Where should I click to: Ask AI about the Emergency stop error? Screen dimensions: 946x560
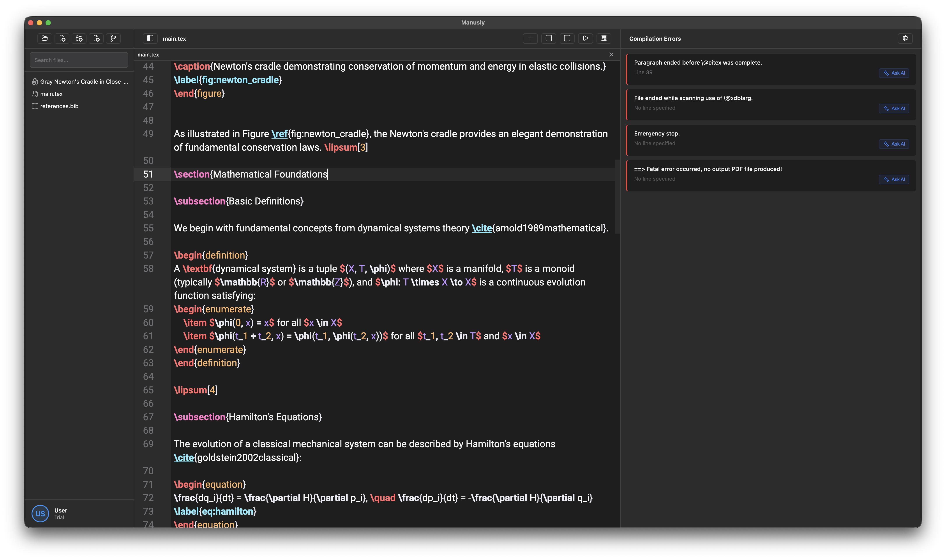(893, 144)
